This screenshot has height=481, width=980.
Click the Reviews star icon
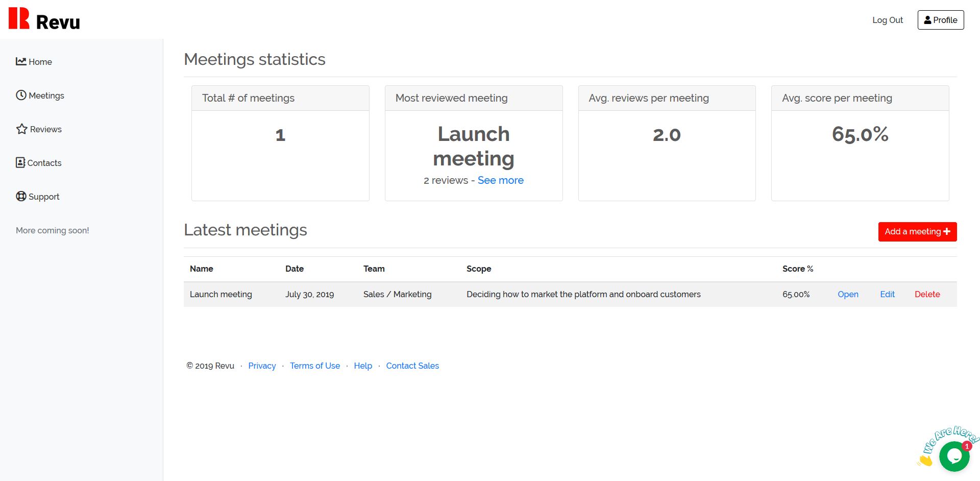click(21, 129)
